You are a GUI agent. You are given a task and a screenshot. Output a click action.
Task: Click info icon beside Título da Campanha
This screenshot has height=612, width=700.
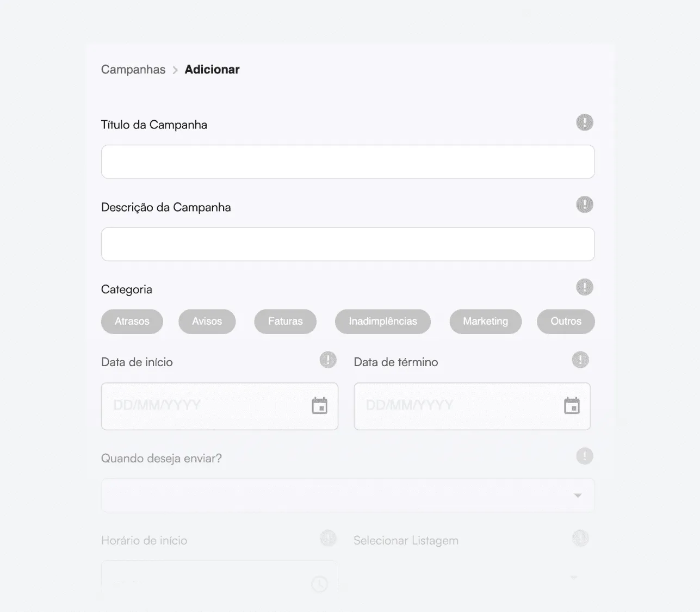585,122
